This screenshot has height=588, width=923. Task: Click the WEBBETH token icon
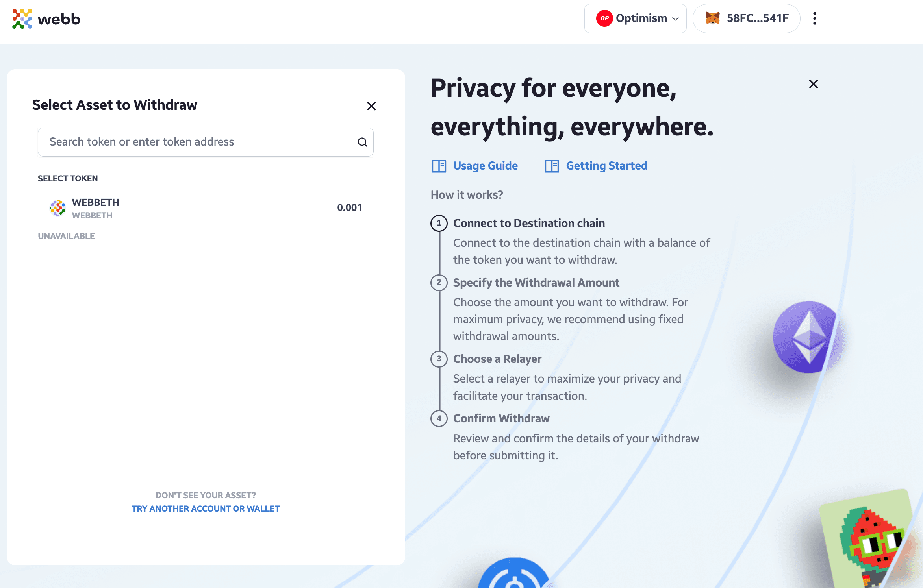pos(57,208)
